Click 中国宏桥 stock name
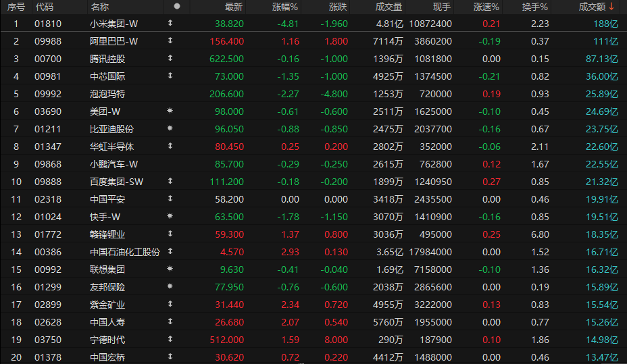 (x=107, y=357)
